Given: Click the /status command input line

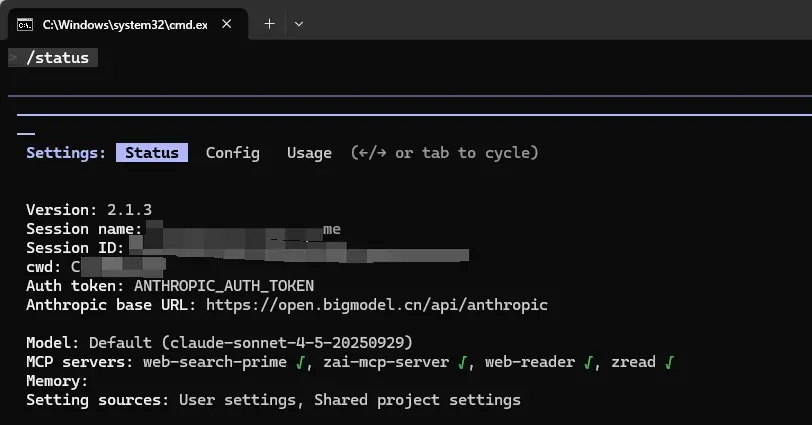Looking at the screenshot, I should tap(53, 57).
